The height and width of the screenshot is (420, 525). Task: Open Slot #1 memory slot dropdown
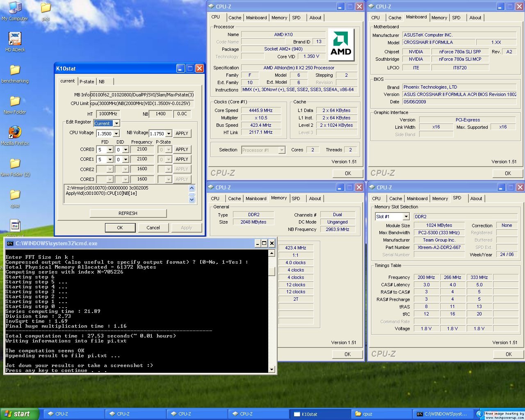406,217
